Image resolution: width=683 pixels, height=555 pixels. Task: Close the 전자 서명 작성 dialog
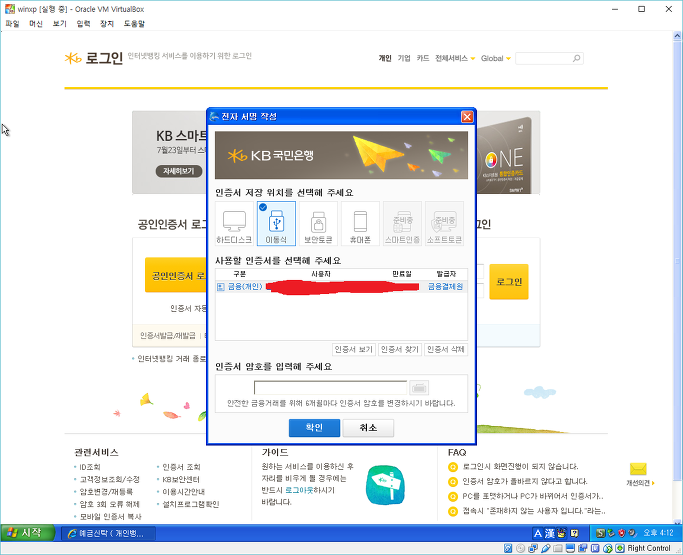[x=467, y=117]
